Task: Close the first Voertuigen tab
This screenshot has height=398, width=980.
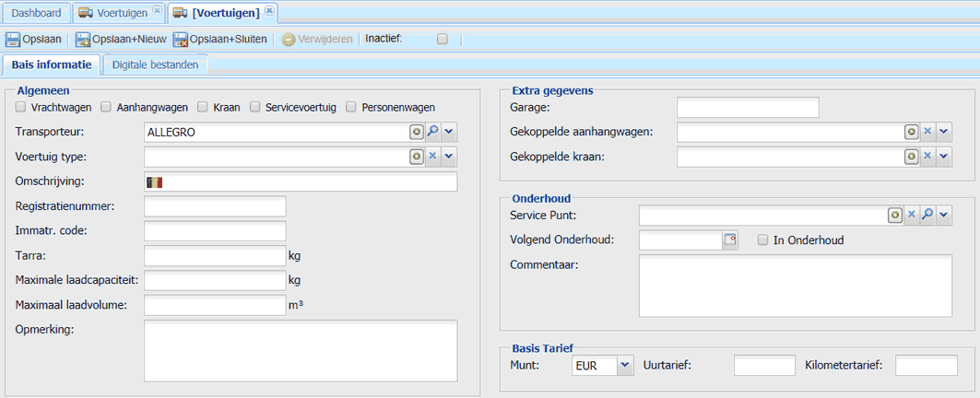Action: (x=157, y=11)
